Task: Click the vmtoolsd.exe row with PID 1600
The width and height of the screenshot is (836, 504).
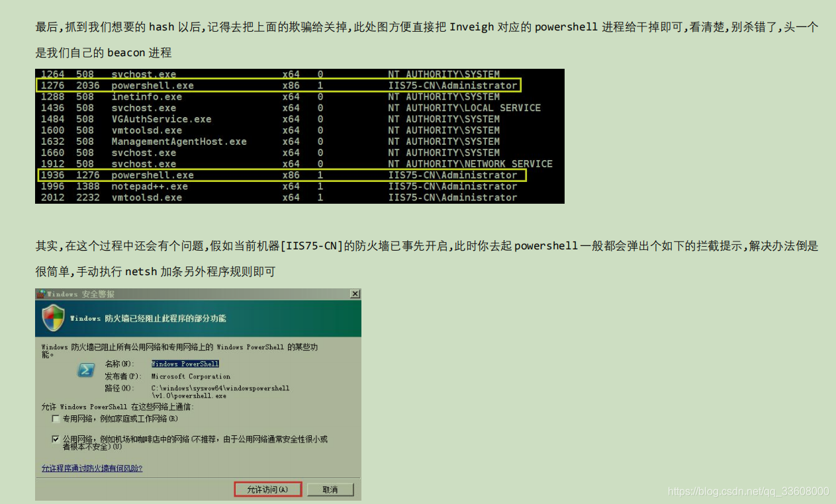Action: (x=300, y=130)
